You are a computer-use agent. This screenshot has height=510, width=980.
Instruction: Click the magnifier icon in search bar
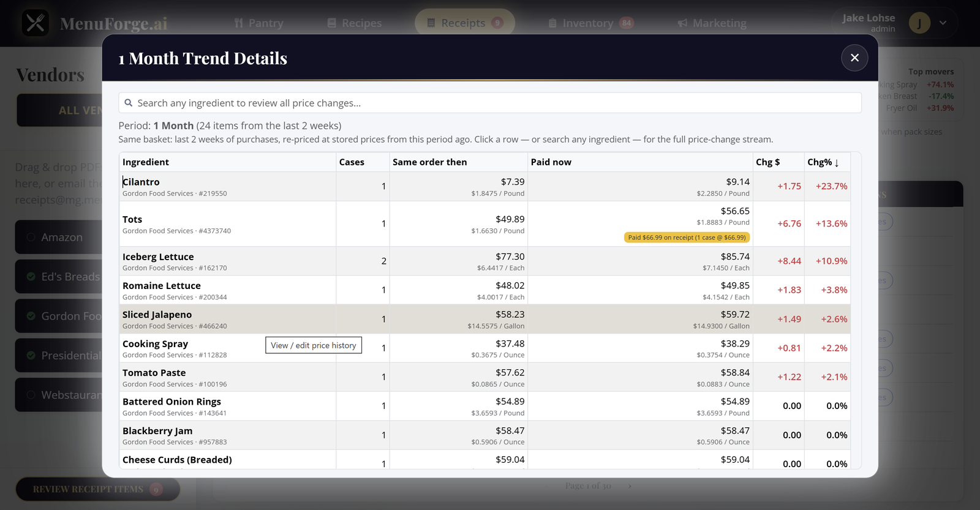coord(129,103)
